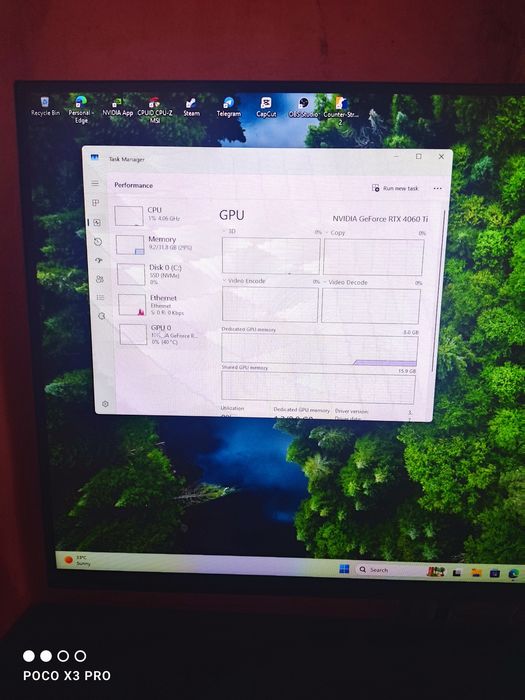Viewport: 525px width, 700px height.
Task: Click the Task Manager title bar icon
Action: coord(95,157)
